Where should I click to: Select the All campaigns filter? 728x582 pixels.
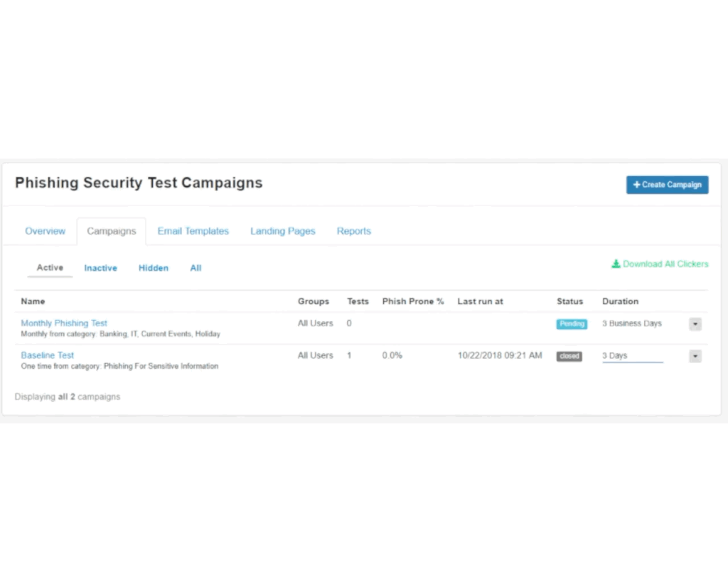196,268
